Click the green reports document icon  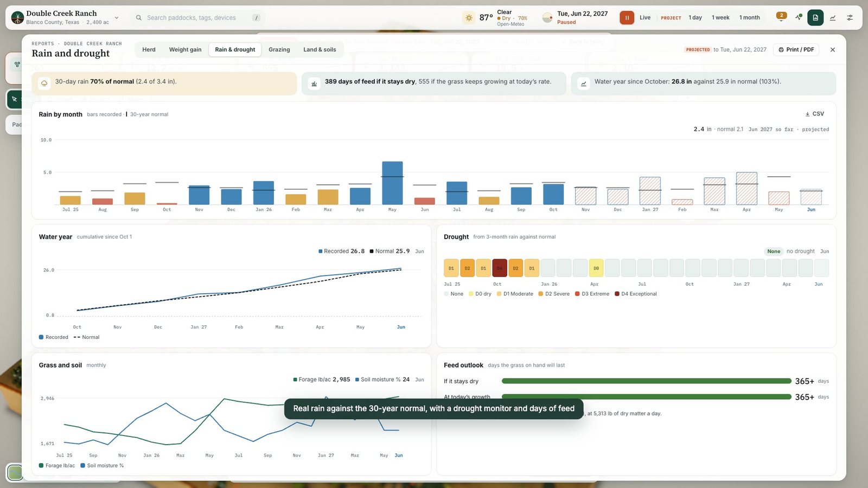pyautogui.click(x=815, y=17)
